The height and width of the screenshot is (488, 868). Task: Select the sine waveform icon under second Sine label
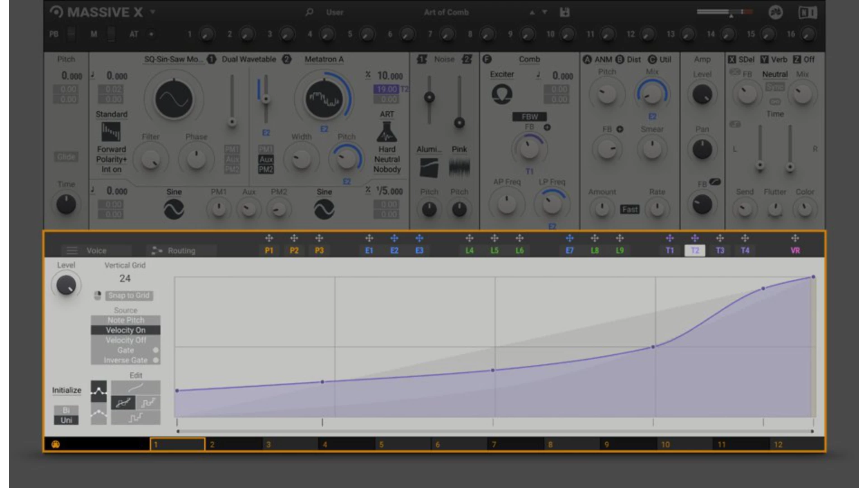324,209
